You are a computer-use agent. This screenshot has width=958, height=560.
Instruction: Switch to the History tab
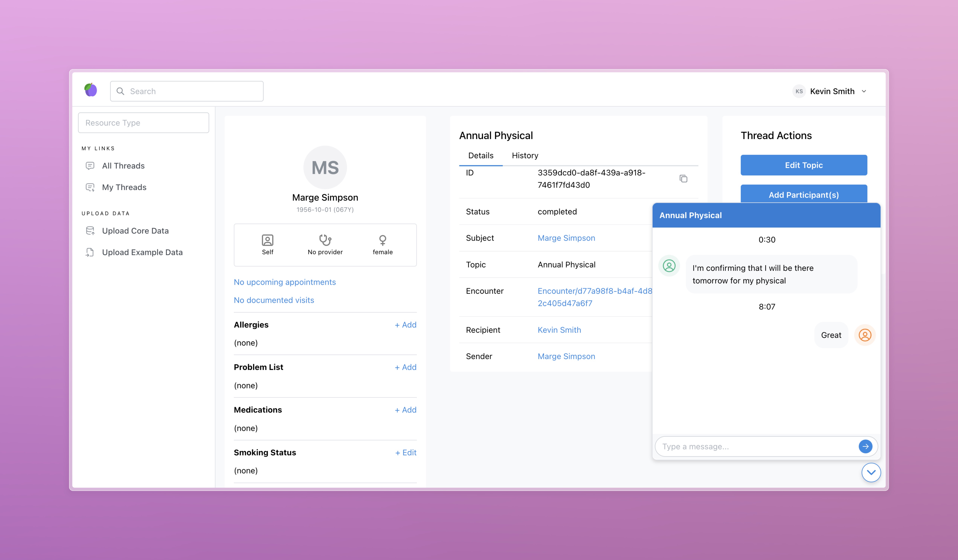[525, 156]
